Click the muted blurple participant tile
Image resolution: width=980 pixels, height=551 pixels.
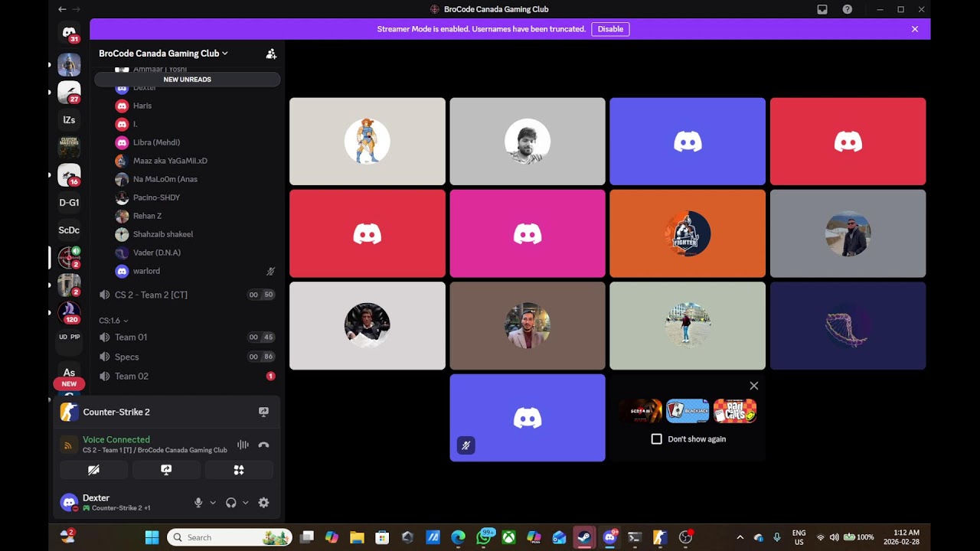click(x=528, y=418)
